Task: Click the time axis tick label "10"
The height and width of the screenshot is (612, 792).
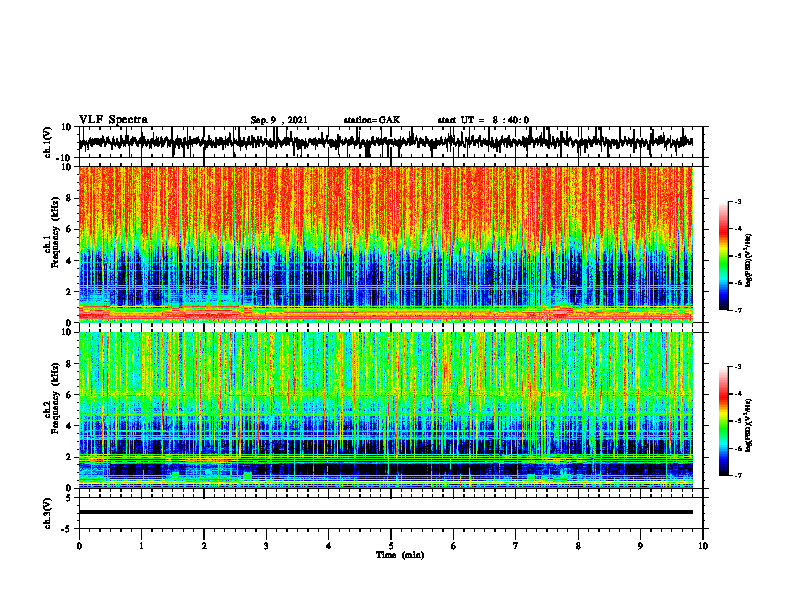Action: pyautogui.click(x=703, y=546)
